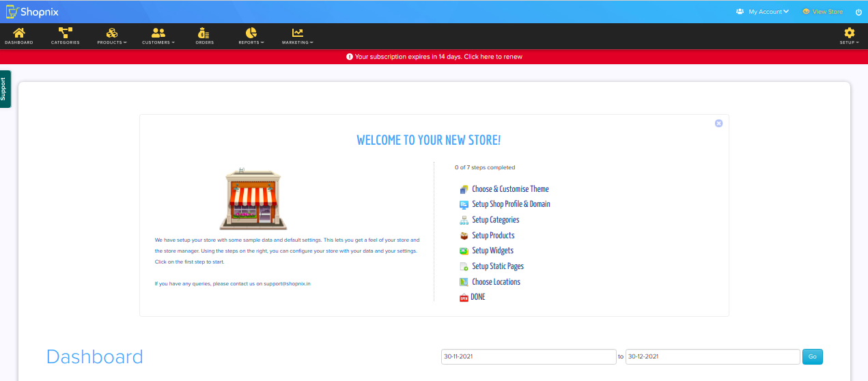The height and width of the screenshot is (381, 868).
Task: Open the Dashboard home icon
Action: (19, 33)
